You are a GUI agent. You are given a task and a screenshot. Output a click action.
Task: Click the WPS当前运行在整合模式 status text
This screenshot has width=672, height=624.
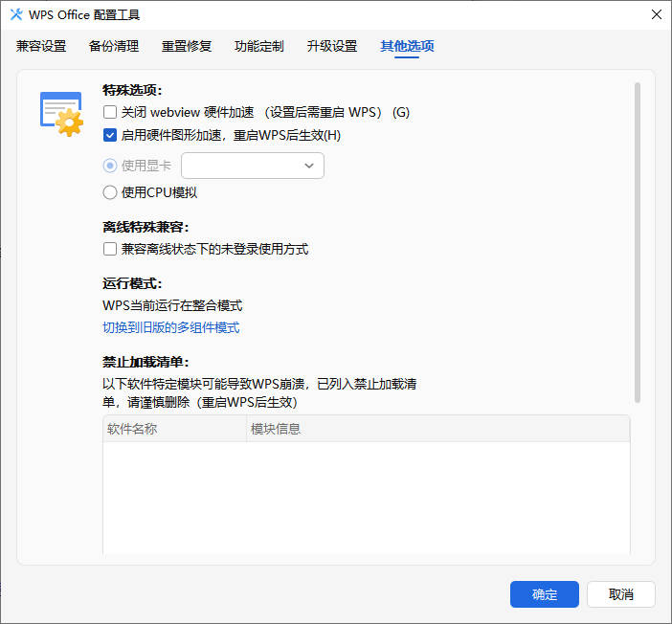(172, 305)
